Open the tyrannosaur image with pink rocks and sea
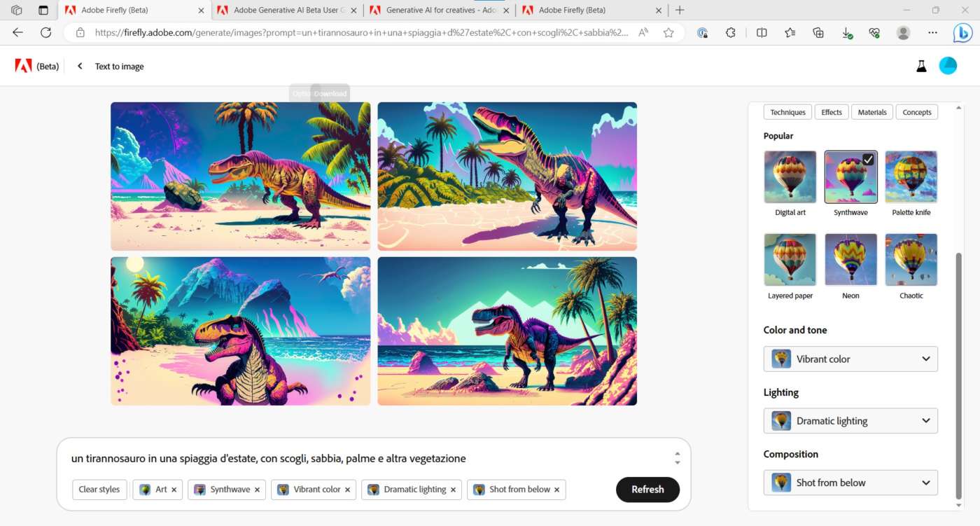Viewport: 980px width, 526px height. [507, 331]
